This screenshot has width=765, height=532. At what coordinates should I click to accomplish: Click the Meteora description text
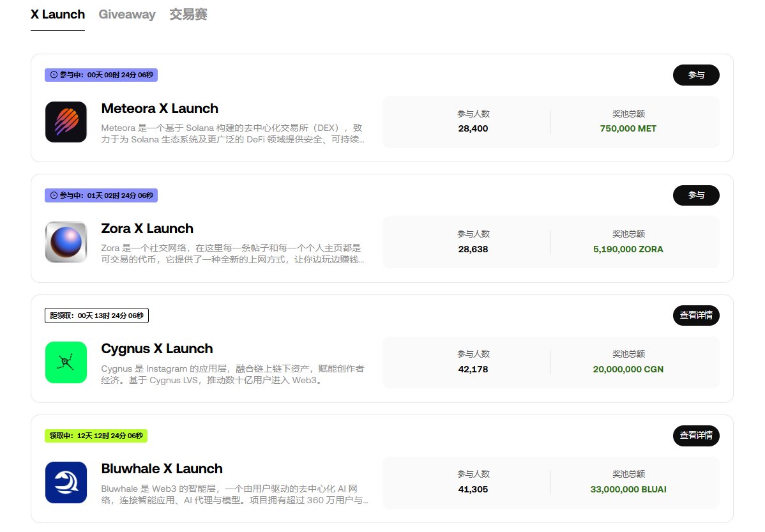click(x=232, y=133)
